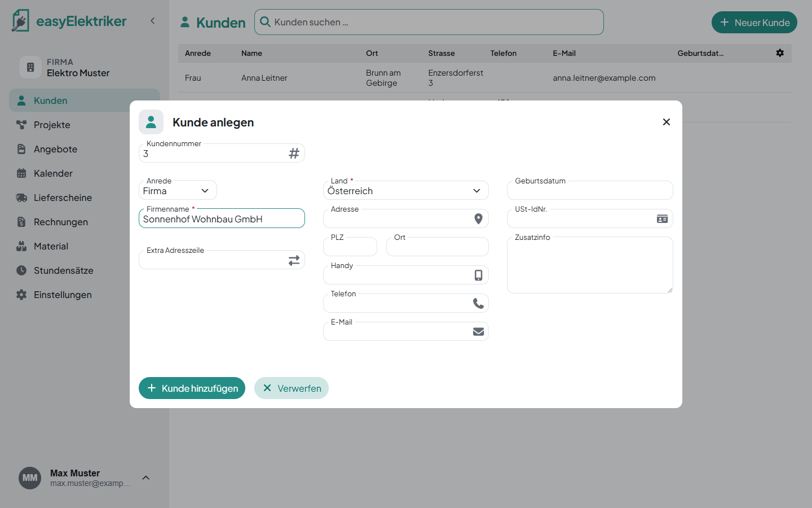The height and width of the screenshot is (508, 812).
Task: Click into the Ort input field
Action: 438,247
